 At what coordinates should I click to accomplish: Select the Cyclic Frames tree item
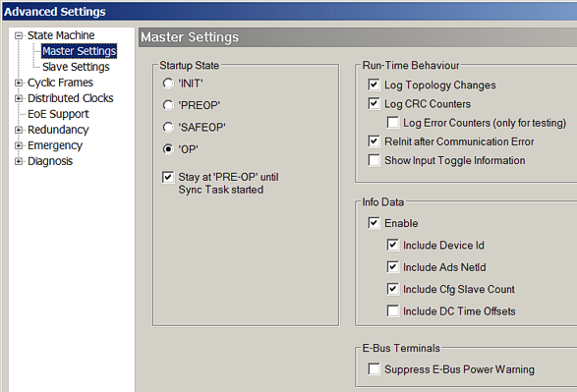click(60, 83)
